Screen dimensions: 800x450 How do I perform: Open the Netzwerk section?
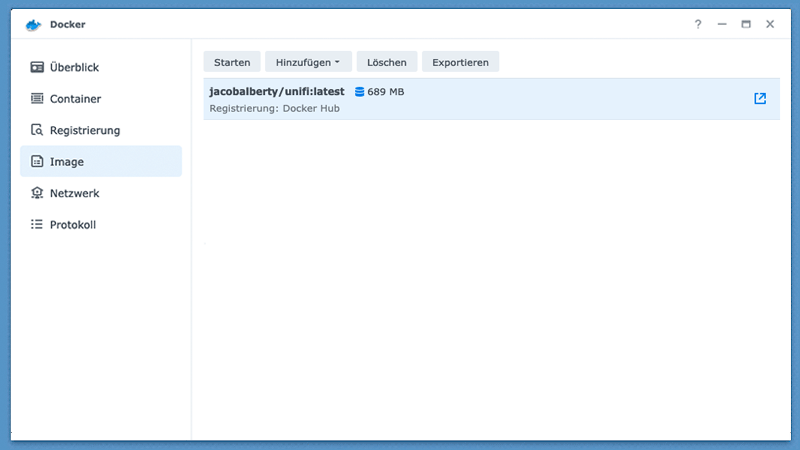click(75, 193)
